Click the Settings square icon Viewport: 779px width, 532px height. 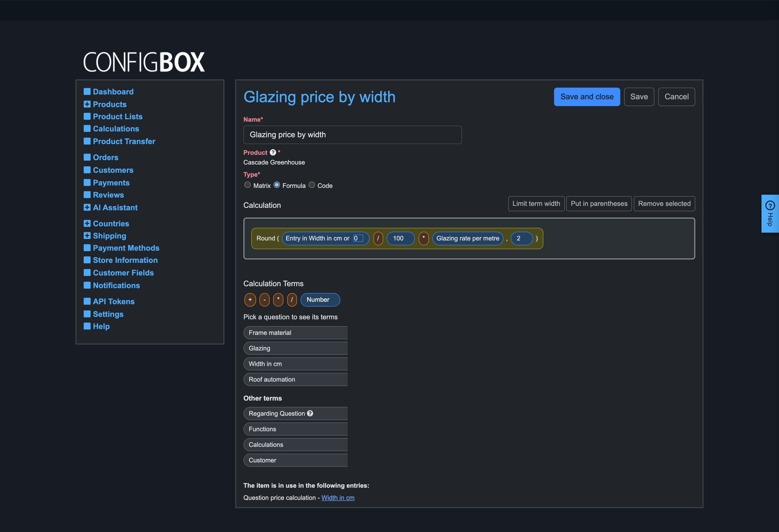click(87, 314)
